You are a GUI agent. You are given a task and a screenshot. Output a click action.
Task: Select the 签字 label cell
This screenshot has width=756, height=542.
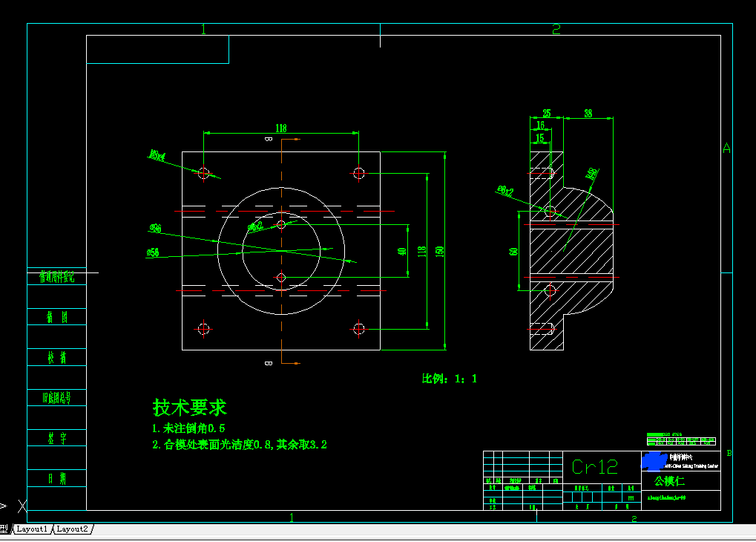[x=57, y=438]
